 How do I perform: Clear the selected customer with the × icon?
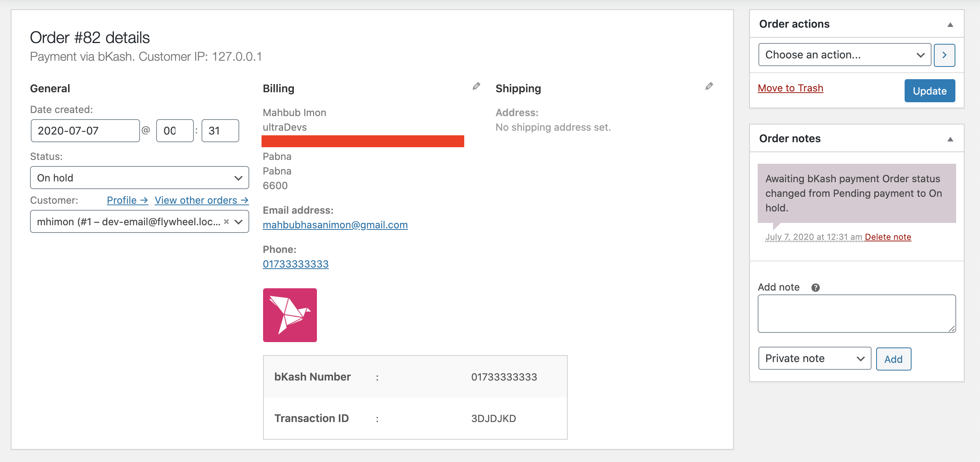click(x=227, y=221)
